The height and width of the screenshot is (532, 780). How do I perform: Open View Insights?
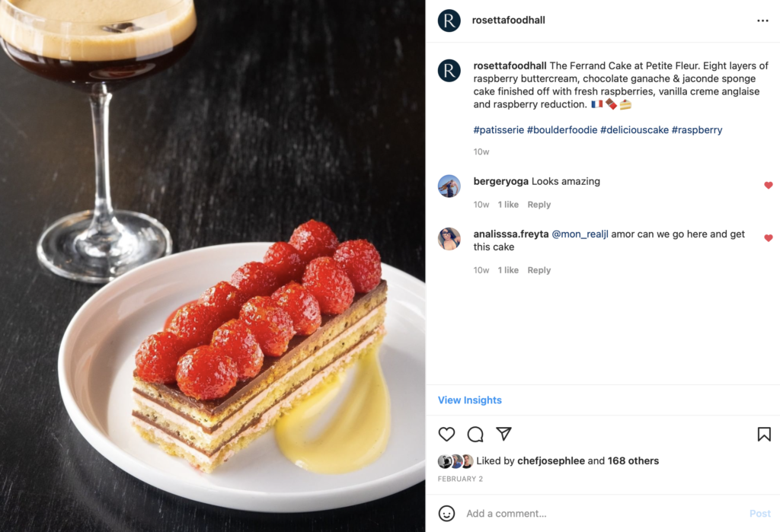click(469, 400)
